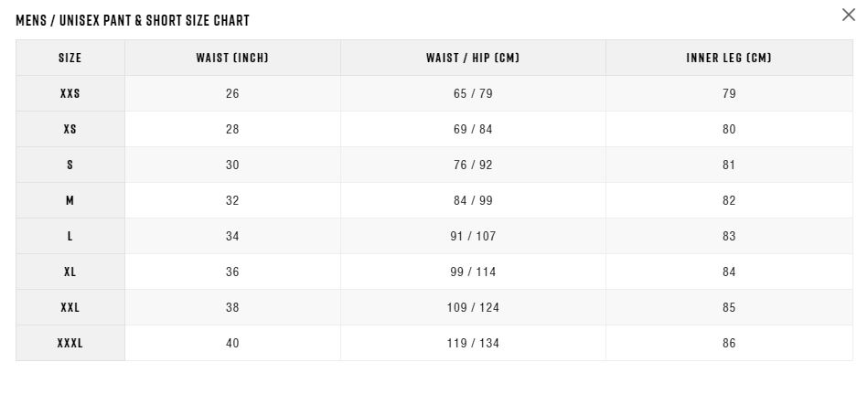Click the WAIST / HIP (CM) header
The image size is (868, 405).
[473, 58]
